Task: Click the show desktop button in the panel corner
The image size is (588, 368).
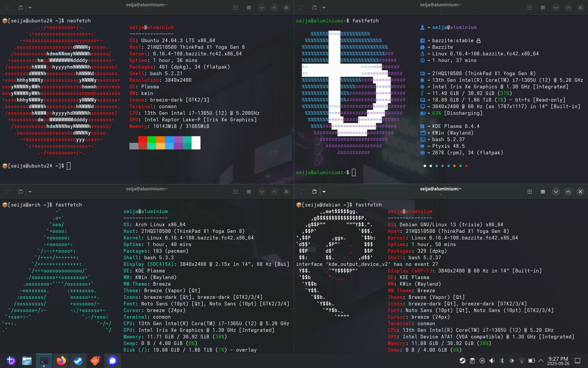Action: pyautogui.click(x=578, y=361)
